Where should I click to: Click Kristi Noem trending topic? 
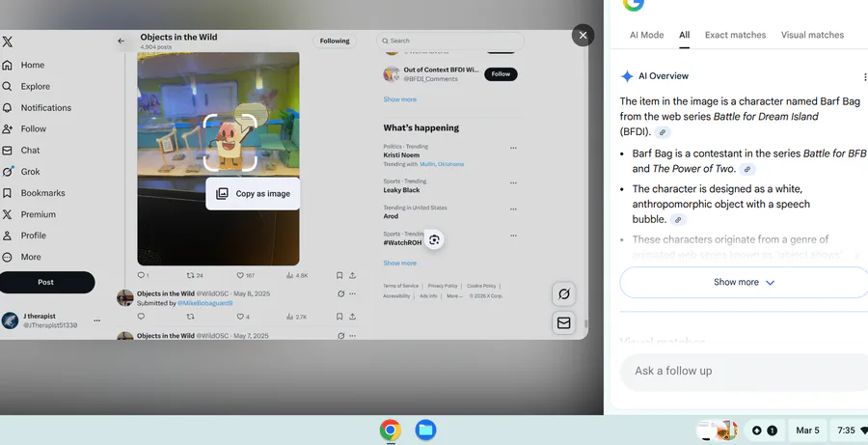pos(401,155)
